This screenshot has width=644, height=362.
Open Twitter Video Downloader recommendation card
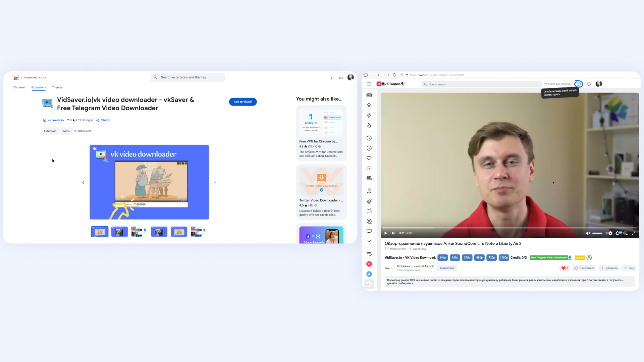321,192
